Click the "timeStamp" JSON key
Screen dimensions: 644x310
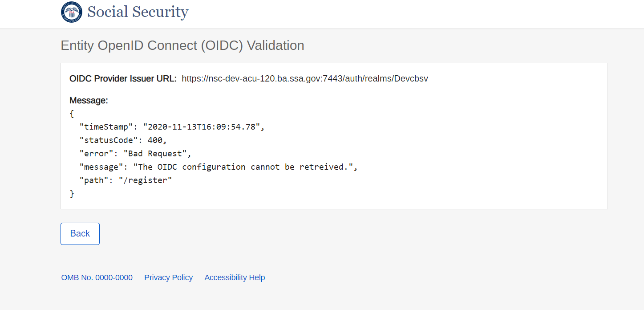pyautogui.click(x=107, y=127)
